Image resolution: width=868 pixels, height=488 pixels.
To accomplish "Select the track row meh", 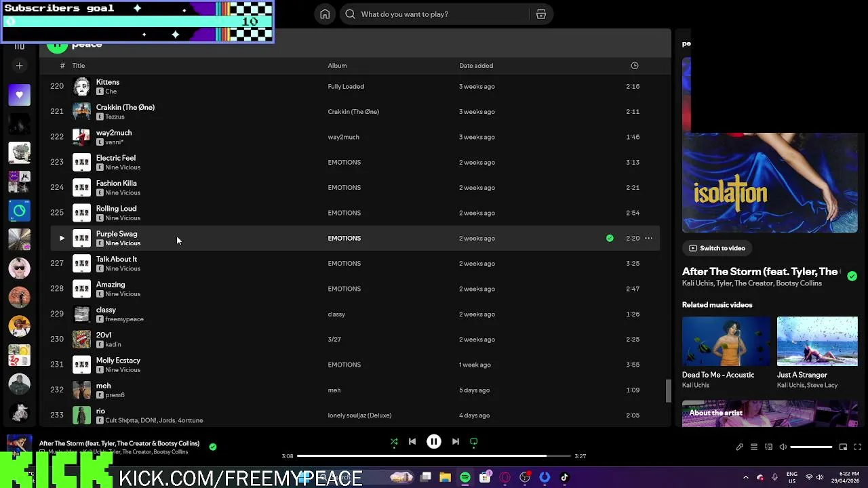I will click(355, 390).
